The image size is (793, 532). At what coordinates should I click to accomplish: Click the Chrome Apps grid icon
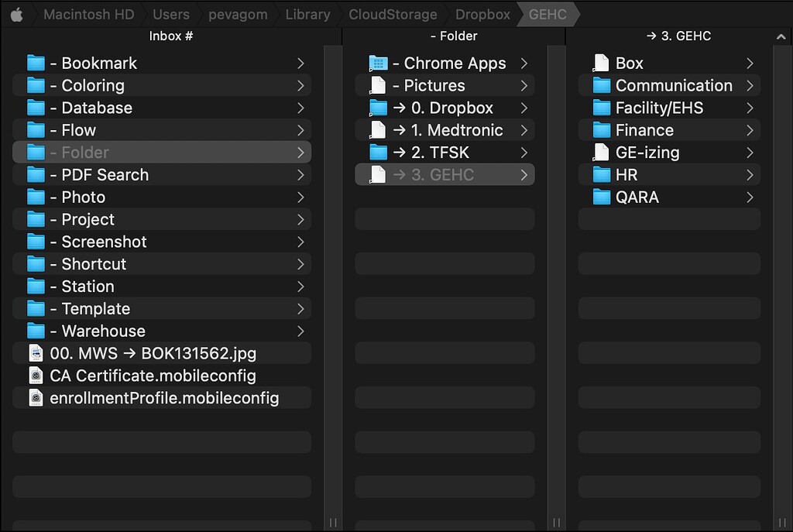(377, 63)
